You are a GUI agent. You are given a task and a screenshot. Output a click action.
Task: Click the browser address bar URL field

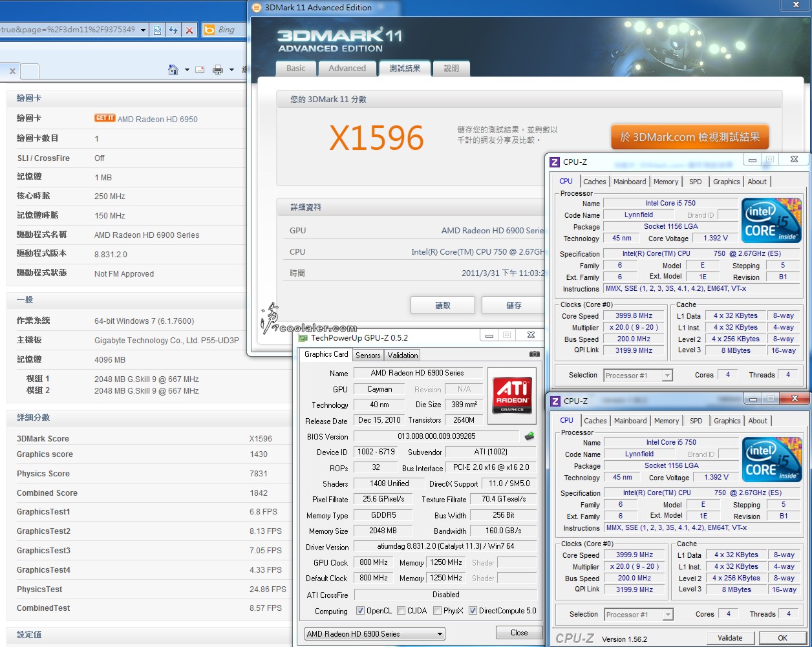[68, 30]
